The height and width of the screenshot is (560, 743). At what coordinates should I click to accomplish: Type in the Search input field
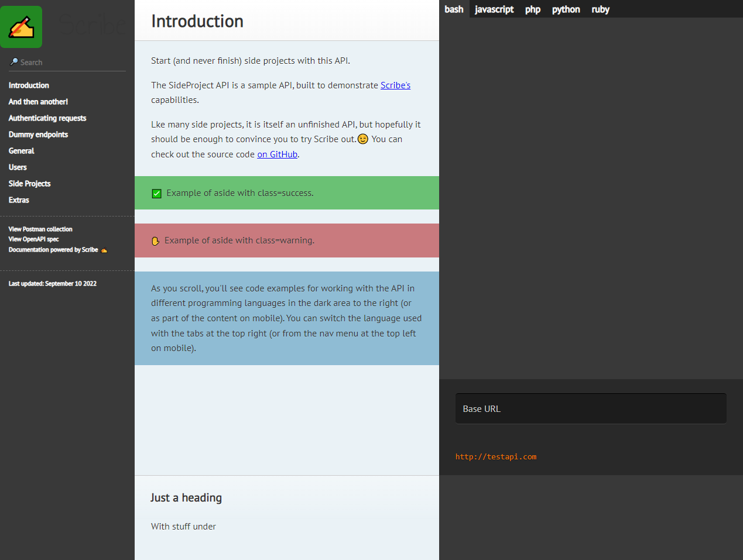click(x=70, y=63)
